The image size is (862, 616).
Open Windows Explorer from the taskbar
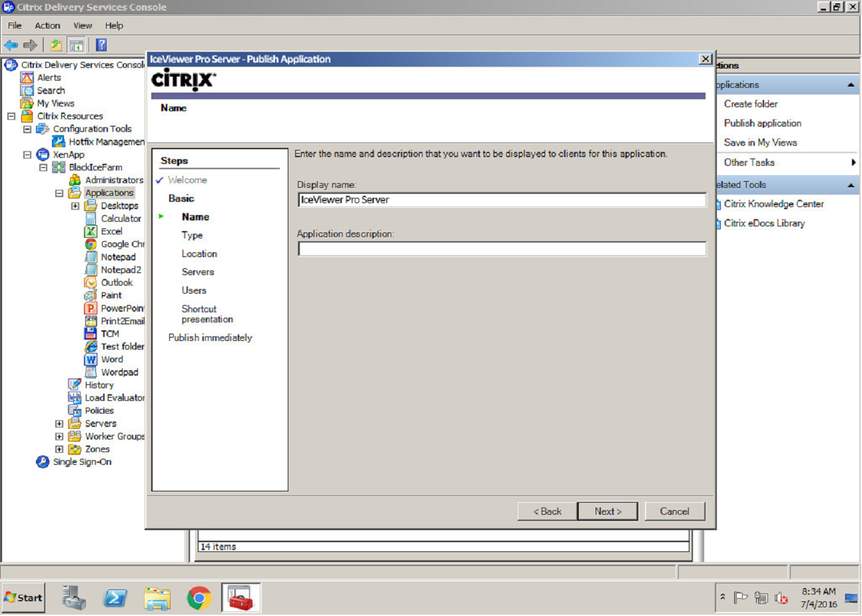(158, 598)
